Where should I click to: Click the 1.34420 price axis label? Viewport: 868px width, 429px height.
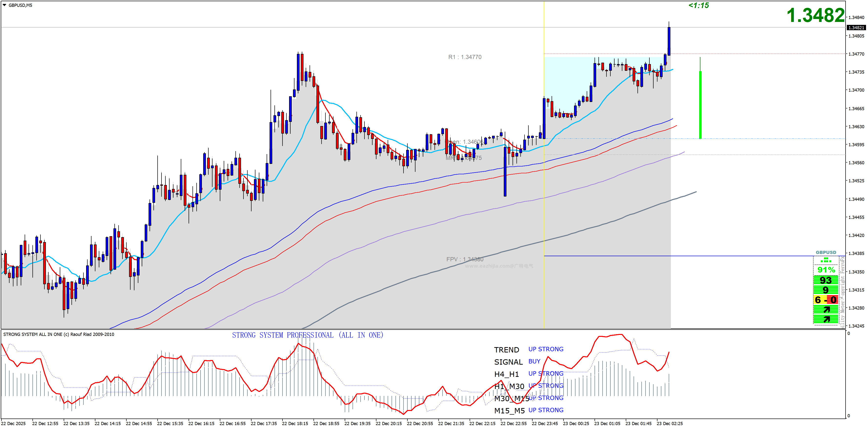pyautogui.click(x=856, y=235)
